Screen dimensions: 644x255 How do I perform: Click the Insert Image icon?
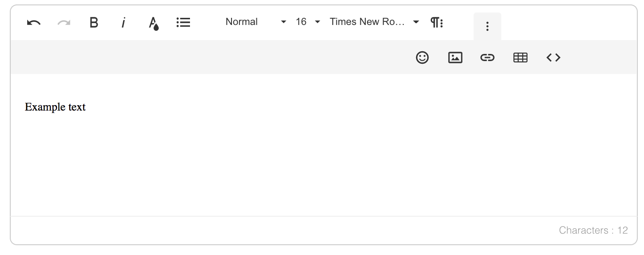455,58
